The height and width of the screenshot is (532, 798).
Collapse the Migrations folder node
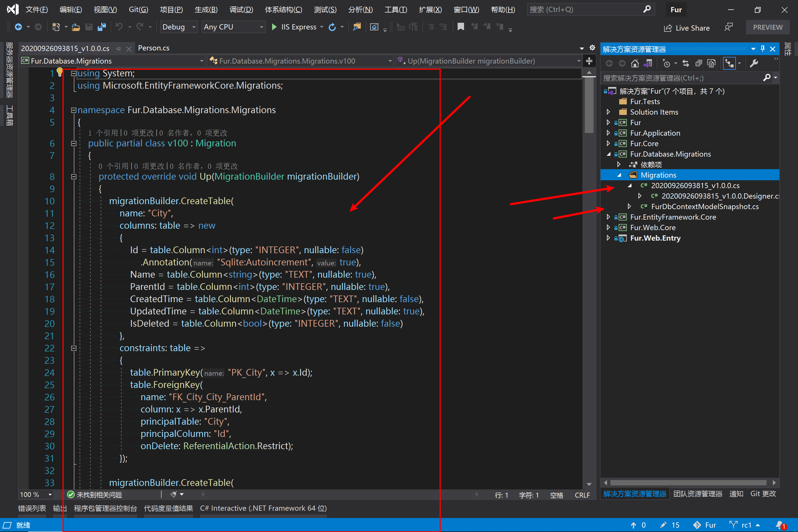pyautogui.click(x=619, y=175)
